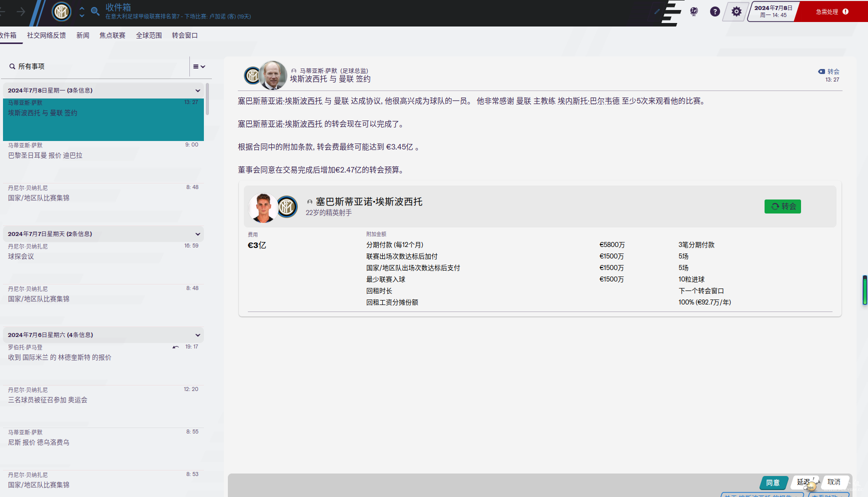Click the person icon beside 马蒂亚斯·萨默 (足球总监)
The height and width of the screenshot is (497, 868).
point(294,71)
